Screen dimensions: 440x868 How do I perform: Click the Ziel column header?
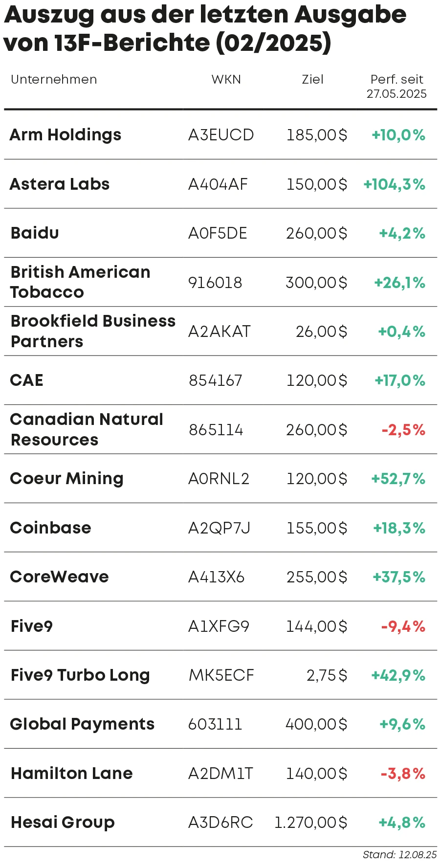pyautogui.click(x=312, y=80)
